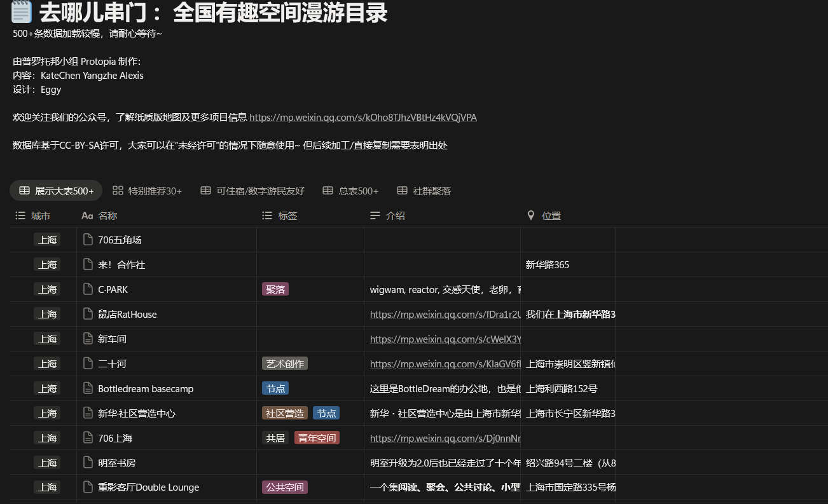Click the text lines icon in 介绍 header

[375, 216]
